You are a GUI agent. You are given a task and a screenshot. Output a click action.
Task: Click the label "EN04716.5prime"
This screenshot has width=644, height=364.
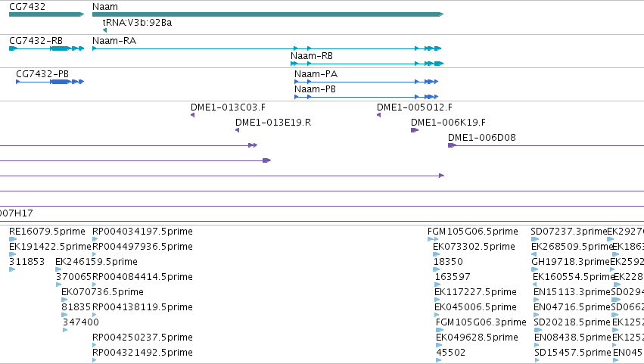[572, 307]
